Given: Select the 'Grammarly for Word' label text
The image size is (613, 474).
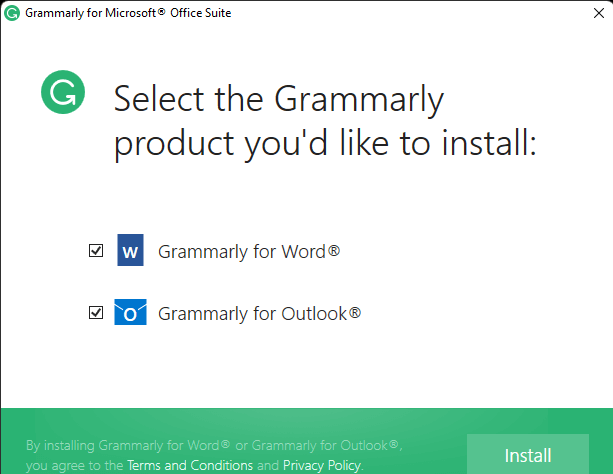Looking at the screenshot, I should click(249, 251).
